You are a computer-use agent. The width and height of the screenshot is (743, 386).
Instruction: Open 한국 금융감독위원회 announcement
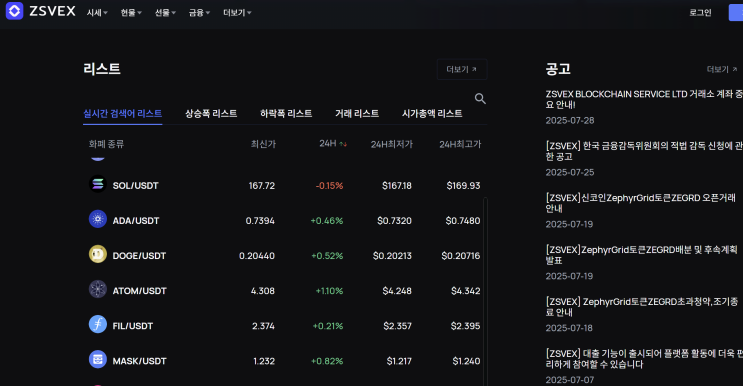click(x=644, y=151)
